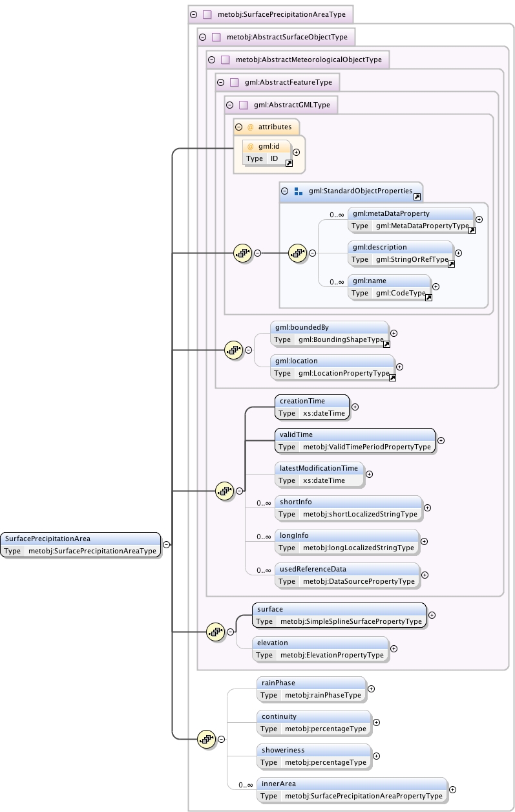Screen dimensions: 515x812
Task: Collapse the metobj:SurfacePrecipitationAreaType box
Action: pos(193,14)
